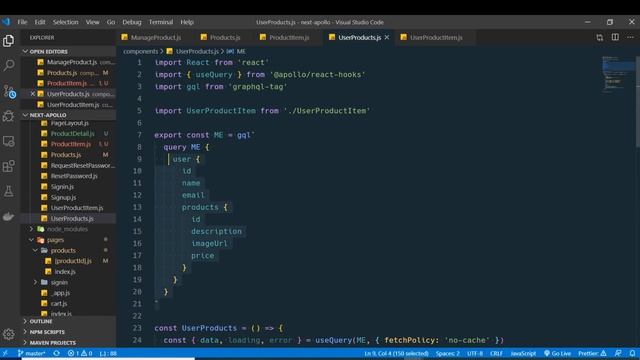
Task: Open the Test flask icon view
Action: tap(9, 191)
